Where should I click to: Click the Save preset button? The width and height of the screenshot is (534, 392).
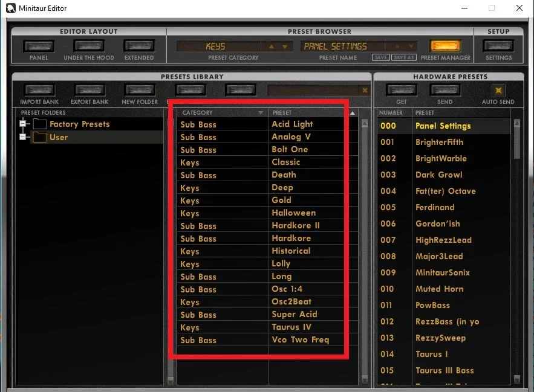coord(381,57)
